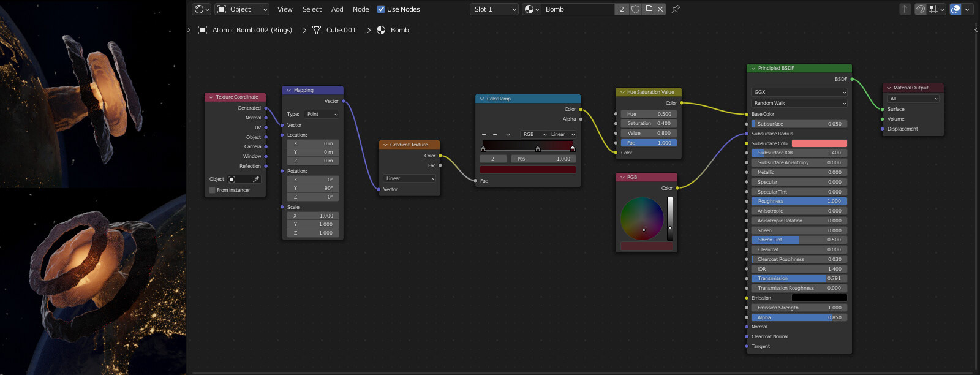The height and width of the screenshot is (375, 980).
Task: Collapse the Principled BSDF node
Action: [753, 68]
